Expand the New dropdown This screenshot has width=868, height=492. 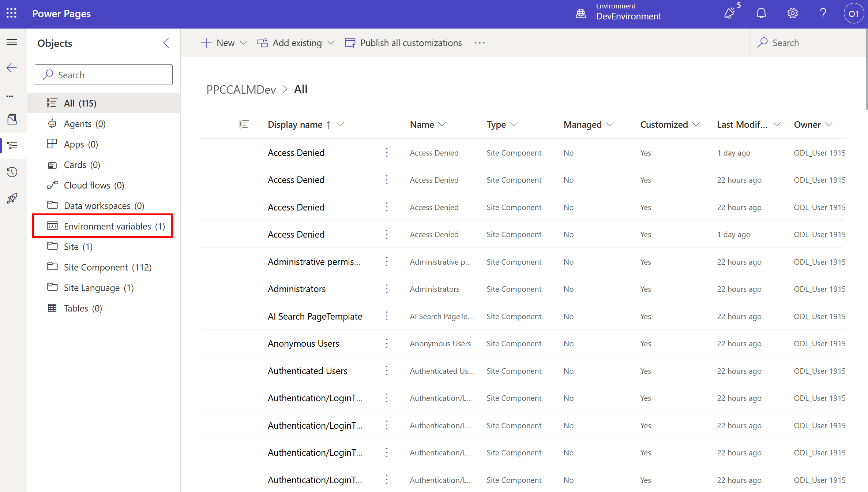[x=243, y=43]
